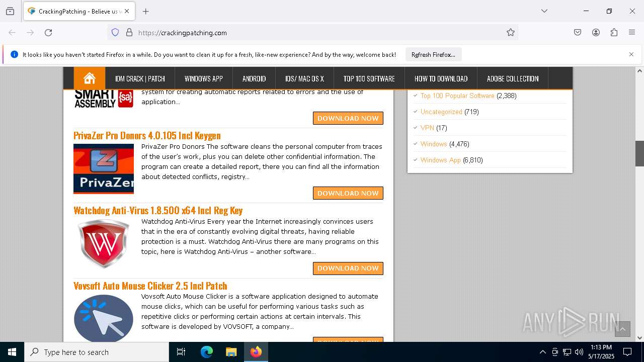
Task: Open network icon in system tray
Action: click(567, 352)
